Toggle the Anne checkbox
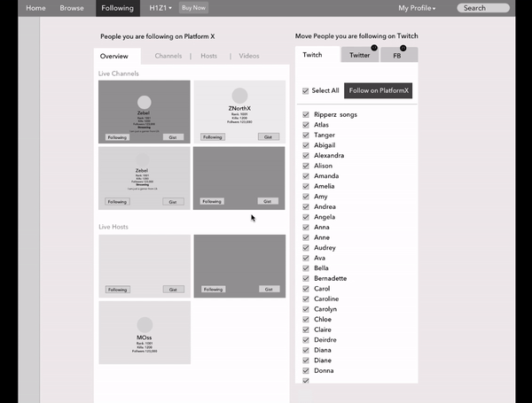Image resolution: width=532 pixels, height=403 pixels. coord(306,237)
